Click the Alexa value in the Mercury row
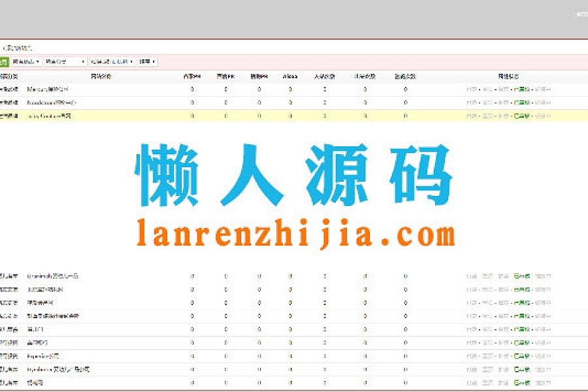This screenshot has width=588, height=392. click(x=290, y=90)
